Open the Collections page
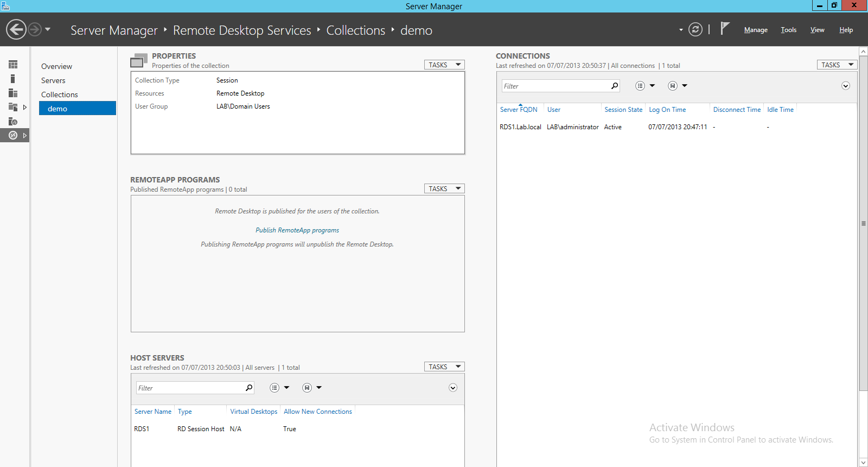868x467 pixels. click(x=60, y=94)
